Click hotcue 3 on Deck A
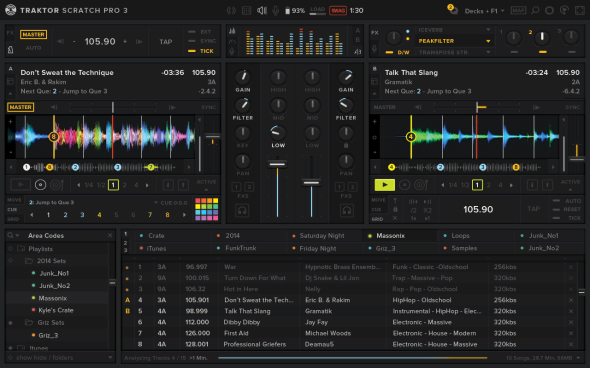Screen dimensions: 590x368 pos(82,214)
